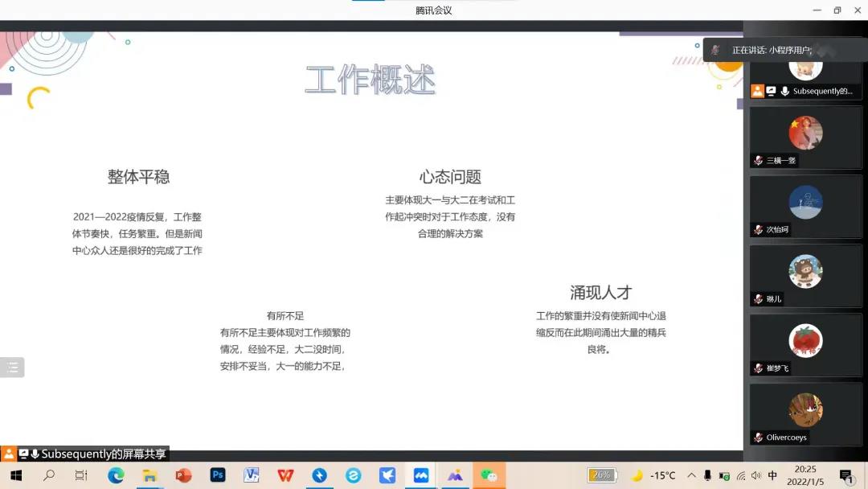Viewport: 868px width, 489px height.
Task: Click the screen-share icon on Subsequently's tile
Action: (x=771, y=92)
